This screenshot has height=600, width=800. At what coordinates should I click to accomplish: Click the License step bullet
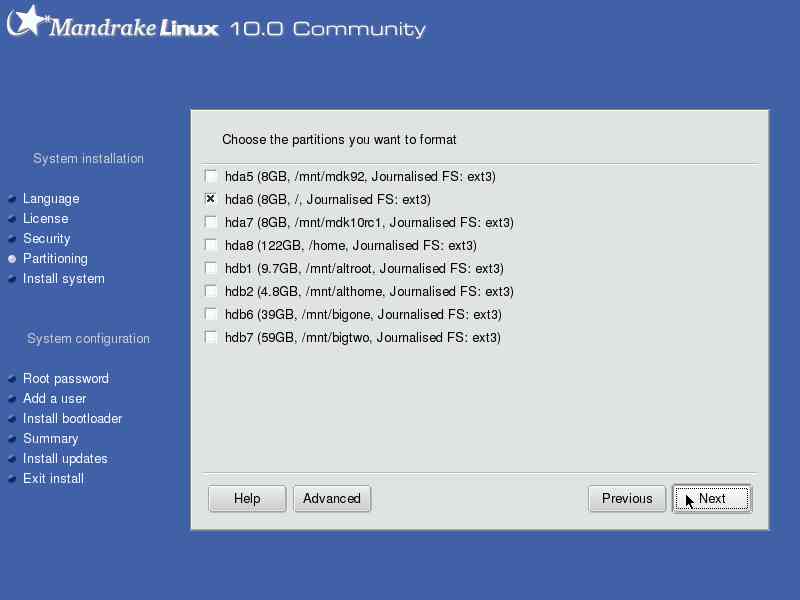point(12,219)
